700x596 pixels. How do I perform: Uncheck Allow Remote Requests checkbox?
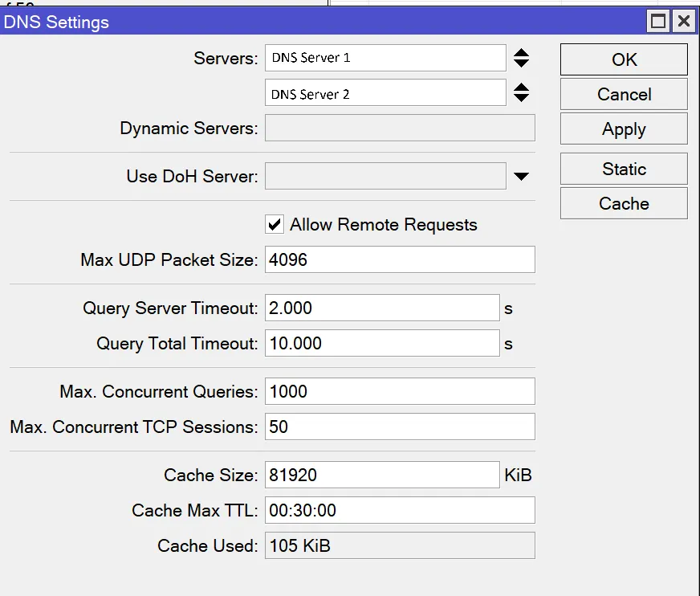[x=275, y=224]
